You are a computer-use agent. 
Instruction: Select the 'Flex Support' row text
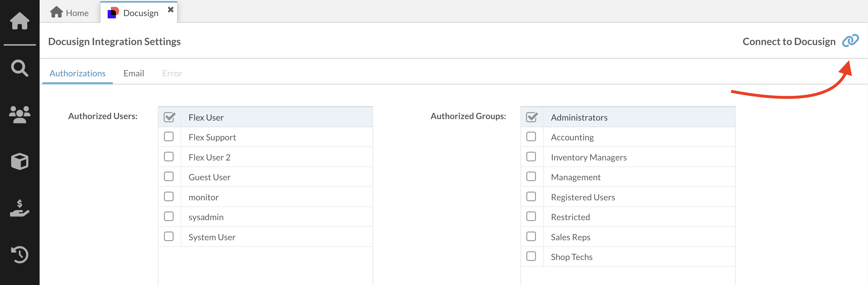(x=212, y=137)
